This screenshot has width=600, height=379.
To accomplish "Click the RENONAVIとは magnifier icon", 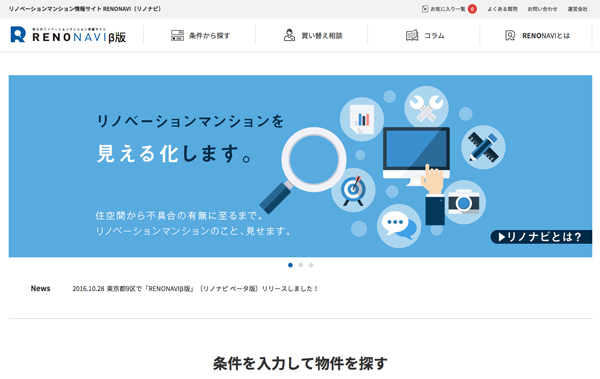I will (510, 36).
